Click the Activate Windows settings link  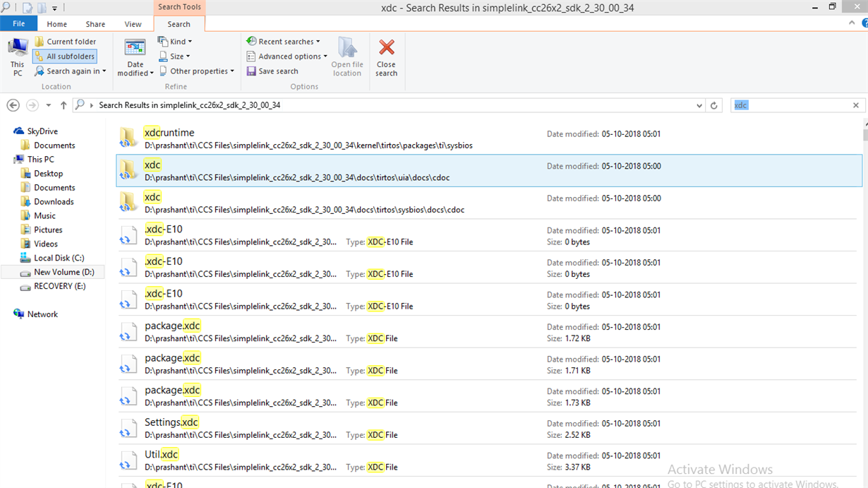753,483
